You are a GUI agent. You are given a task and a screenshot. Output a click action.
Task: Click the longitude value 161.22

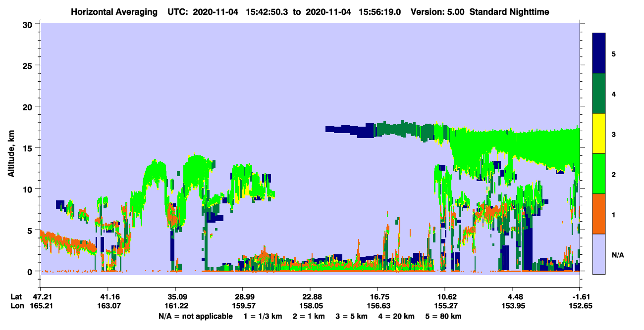pos(175,306)
